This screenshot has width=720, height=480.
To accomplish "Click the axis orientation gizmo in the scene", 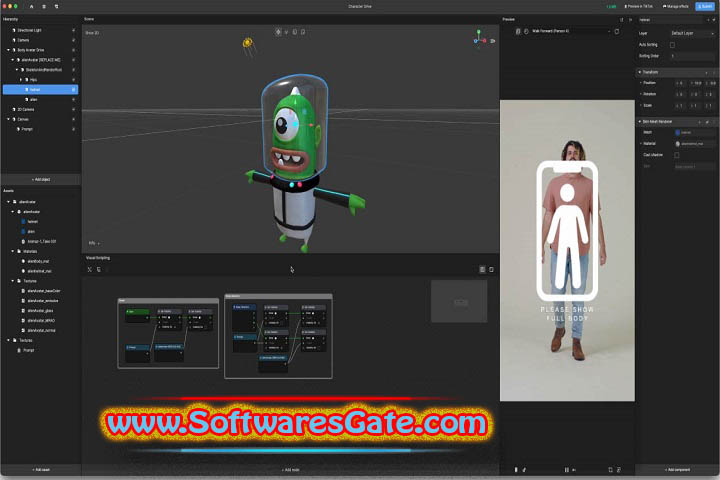I will pos(480,37).
